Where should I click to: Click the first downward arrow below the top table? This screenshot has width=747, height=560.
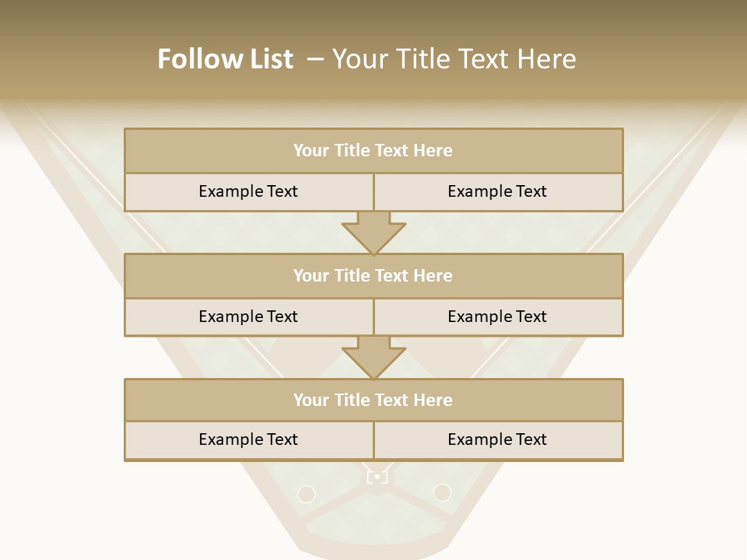373,232
